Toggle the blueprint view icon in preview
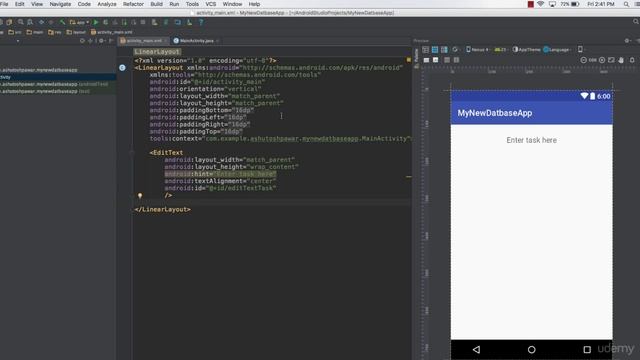This screenshot has height=360, width=640. (x=435, y=50)
